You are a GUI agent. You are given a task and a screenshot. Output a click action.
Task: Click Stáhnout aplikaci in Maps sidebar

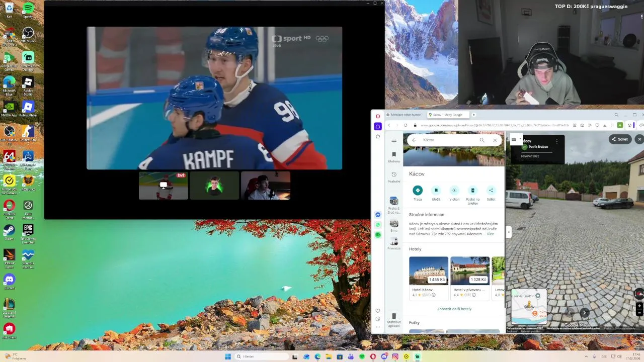[394, 320]
